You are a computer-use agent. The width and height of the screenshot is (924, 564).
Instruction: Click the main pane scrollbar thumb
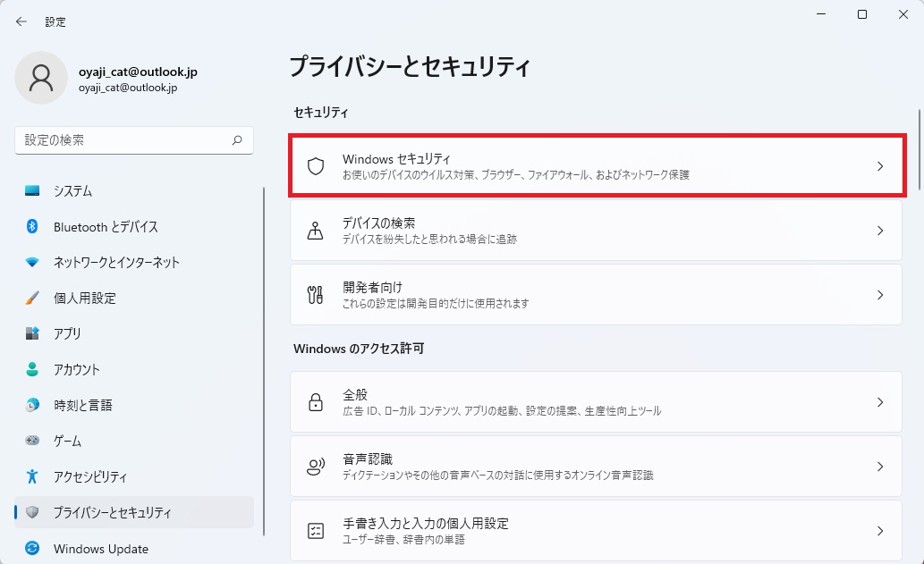(x=919, y=149)
